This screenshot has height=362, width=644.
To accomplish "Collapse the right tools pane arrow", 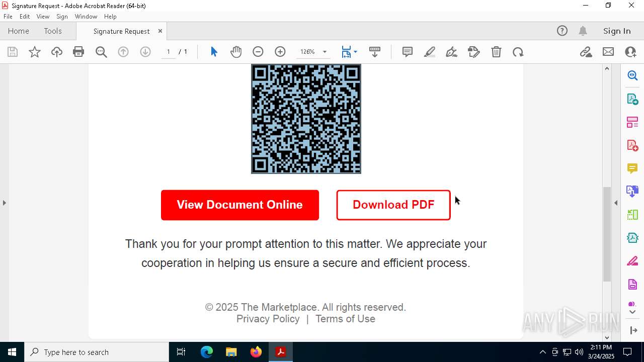I will pyautogui.click(x=616, y=203).
